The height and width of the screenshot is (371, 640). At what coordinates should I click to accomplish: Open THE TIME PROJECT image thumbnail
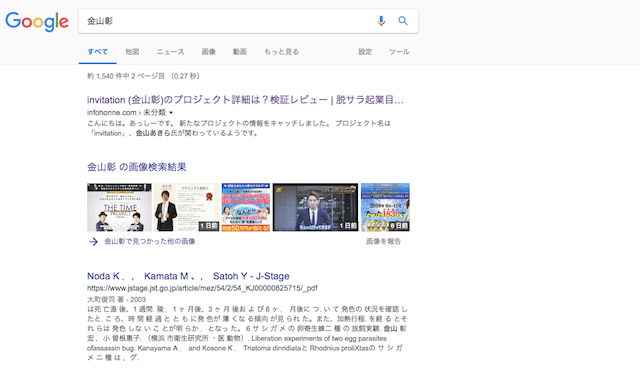pyautogui.click(x=119, y=207)
